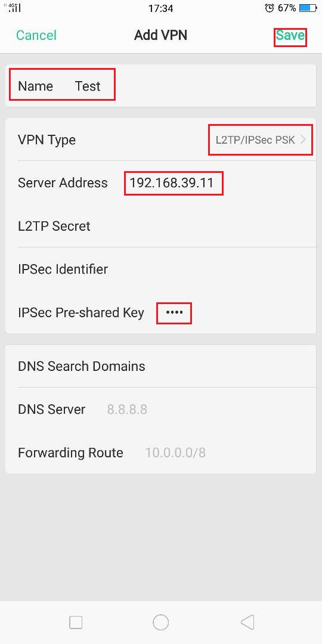This screenshot has width=322, height=644.
Task: Tap the chevron arrow beside L2TP/IPSec PSK
Action: 303,140
